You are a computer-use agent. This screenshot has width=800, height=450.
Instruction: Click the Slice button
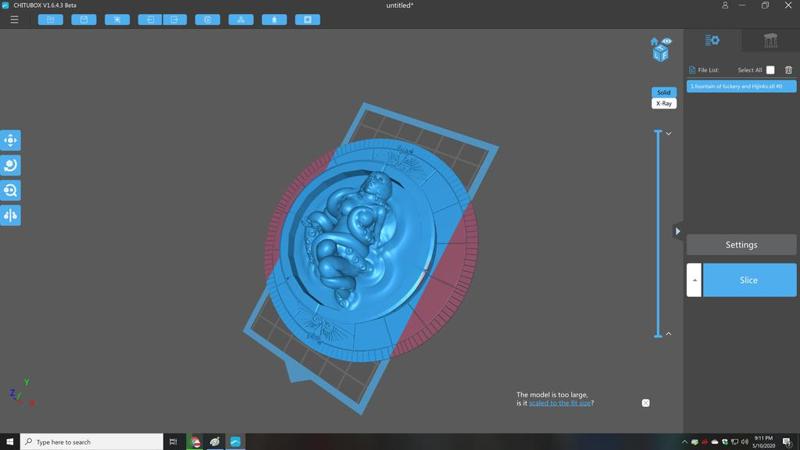coord(749,280)
